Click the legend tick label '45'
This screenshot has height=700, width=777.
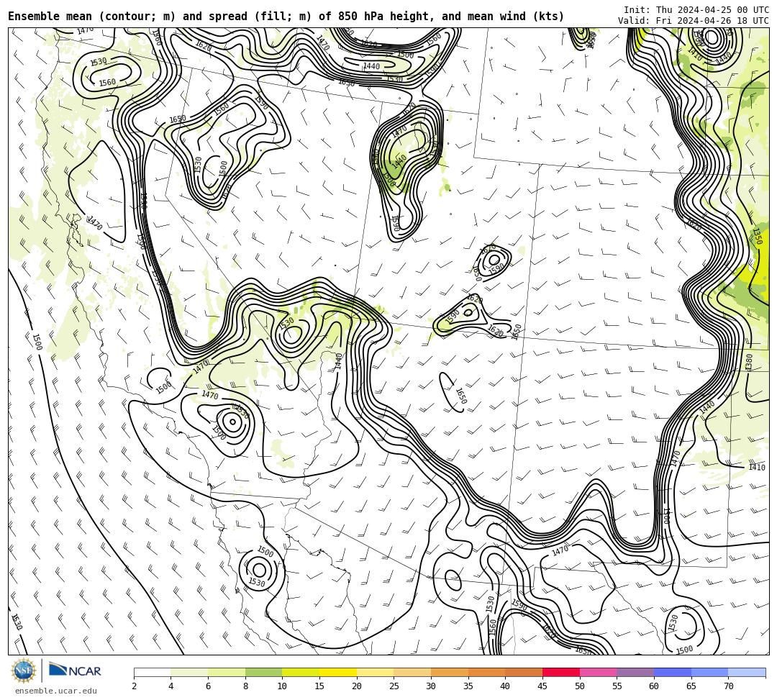pyautogui.click(x=542, y=686)
